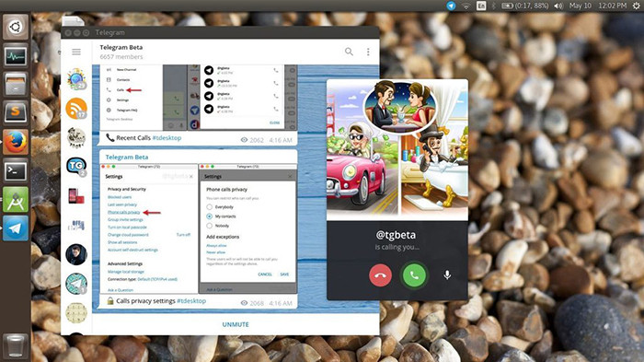The width and height of the screenshot is (644, 362).
Task: Click the Telegram Beta channel title header
Action: (x=121, y=47)
